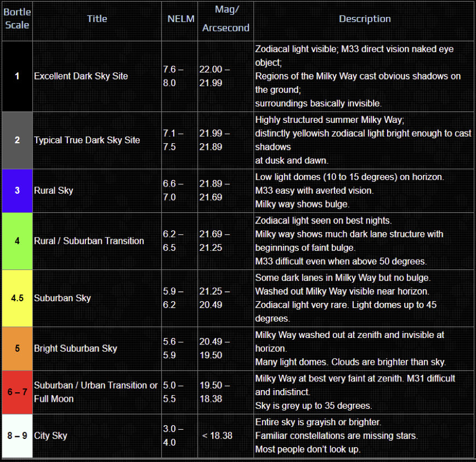Click magnitude value '< 18.38'
The height and width of the screenshot is (462, 476).
pyautogui.click(x=217, y=436)
